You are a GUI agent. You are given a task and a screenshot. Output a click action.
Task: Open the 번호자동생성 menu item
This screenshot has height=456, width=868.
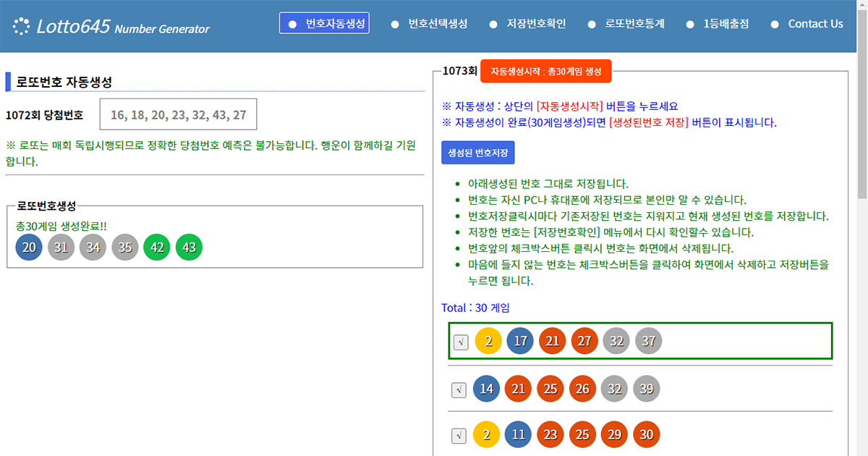click(324, 23)
